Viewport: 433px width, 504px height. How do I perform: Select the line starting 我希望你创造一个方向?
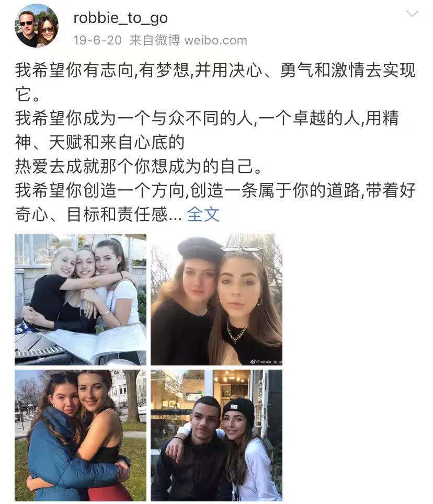(215, 190)
